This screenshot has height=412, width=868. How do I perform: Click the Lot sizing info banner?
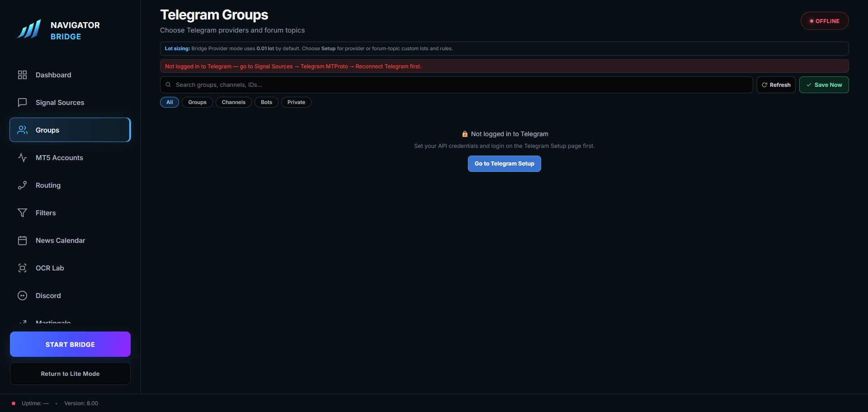(505, 48)
